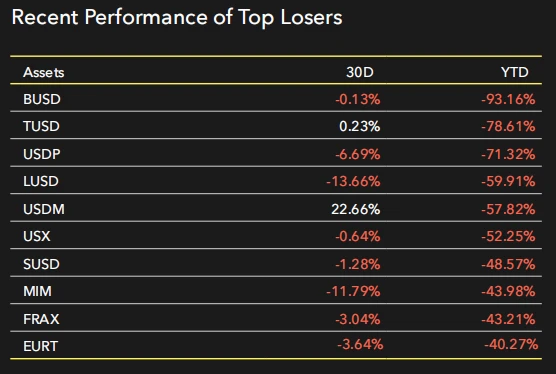Click BUSD's YTD value -93.16%
Image resolution: width=556 pixels, height=374 pixels.
[508, 99]
